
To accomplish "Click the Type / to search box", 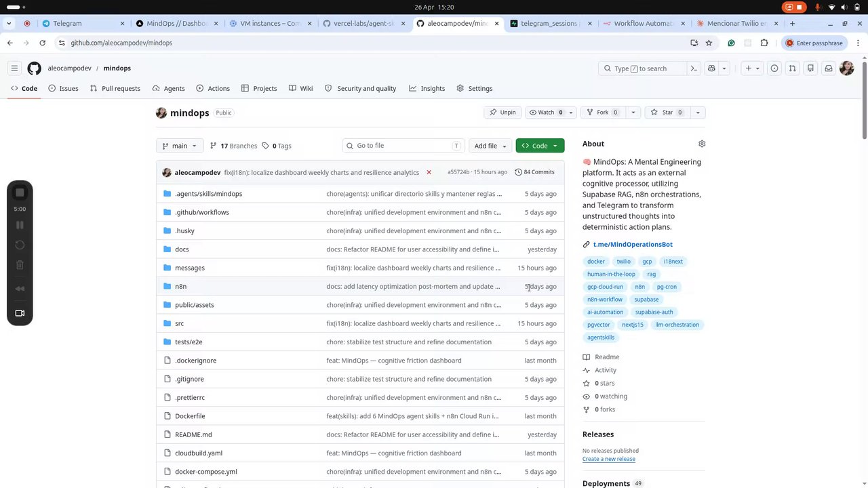I will pyautogui.click(x=643, y=68).
